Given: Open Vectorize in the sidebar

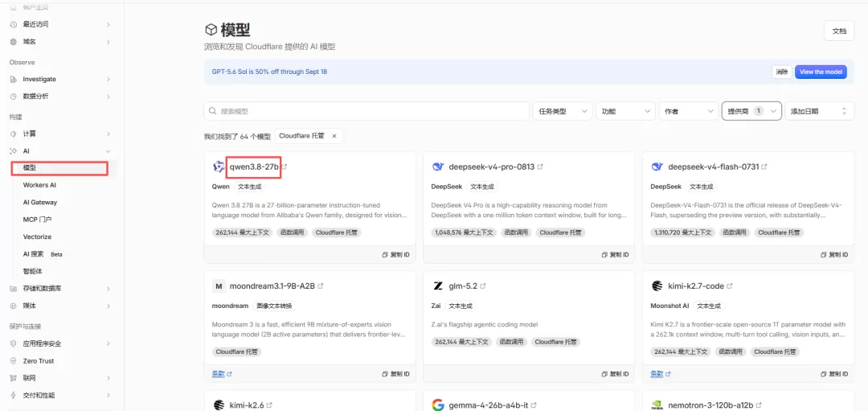Looking at the screenshot, I should coord(37,236).
